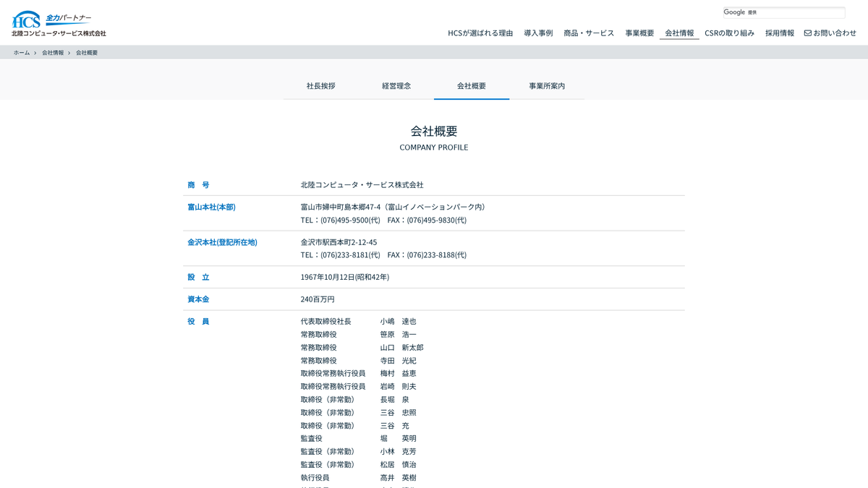
Task: Open the CSRの取り組み menu item
Action: (x=729, y=33)
